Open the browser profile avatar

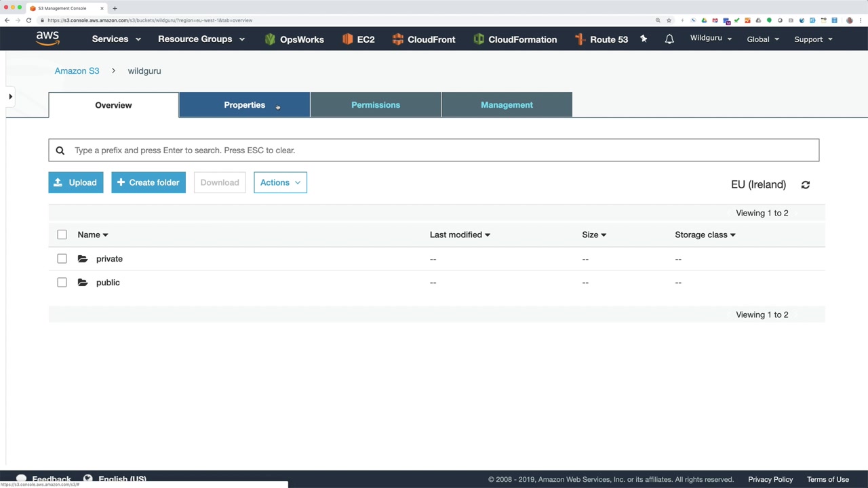[850, 20]
